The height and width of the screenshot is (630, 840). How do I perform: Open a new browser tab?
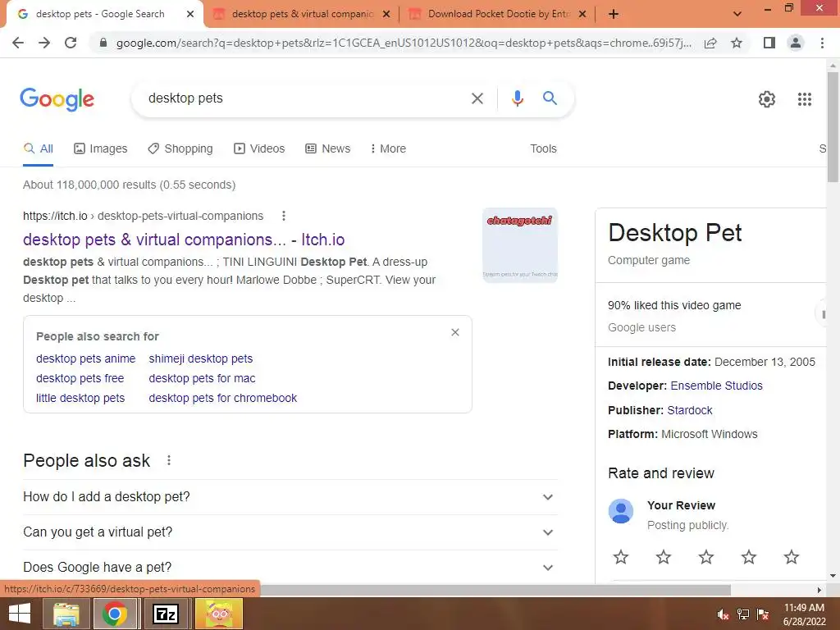tap(614, 14)
